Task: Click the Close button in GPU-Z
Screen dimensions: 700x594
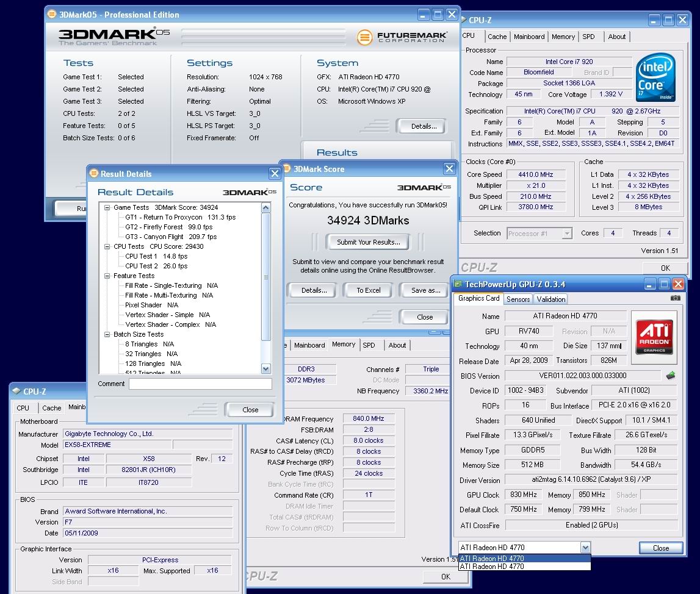Action: pos(661,548)
